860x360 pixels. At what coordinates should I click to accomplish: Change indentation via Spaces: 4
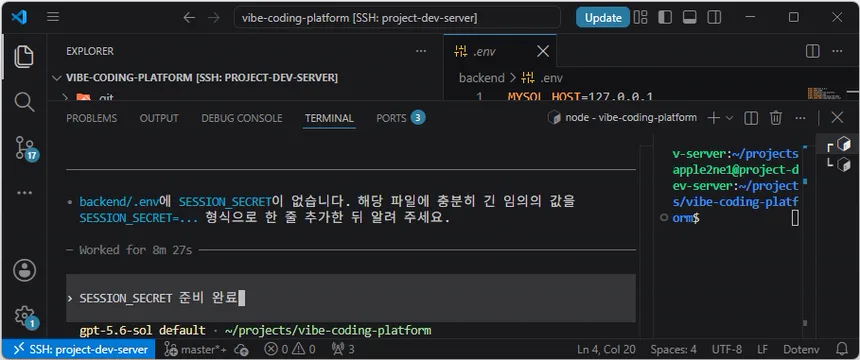click(x=674, y=349)
